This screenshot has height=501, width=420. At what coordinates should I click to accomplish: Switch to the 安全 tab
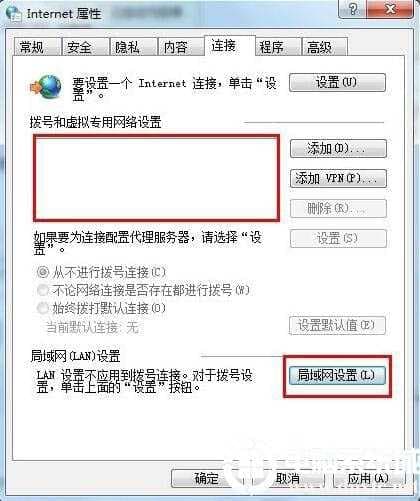click(85, 47)
